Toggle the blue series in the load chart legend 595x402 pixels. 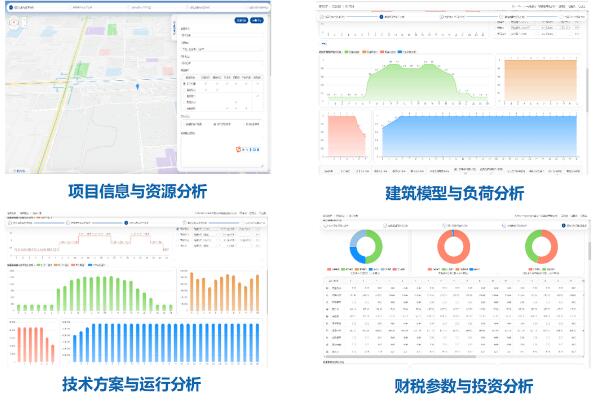click(400, 52)
